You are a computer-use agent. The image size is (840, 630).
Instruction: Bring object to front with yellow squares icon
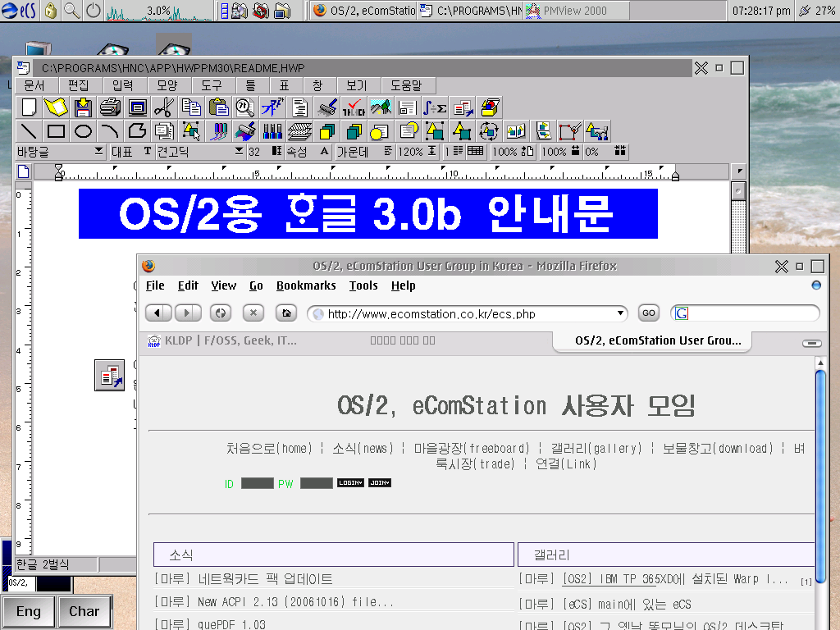pyautogui.click(x=326, y=131)
